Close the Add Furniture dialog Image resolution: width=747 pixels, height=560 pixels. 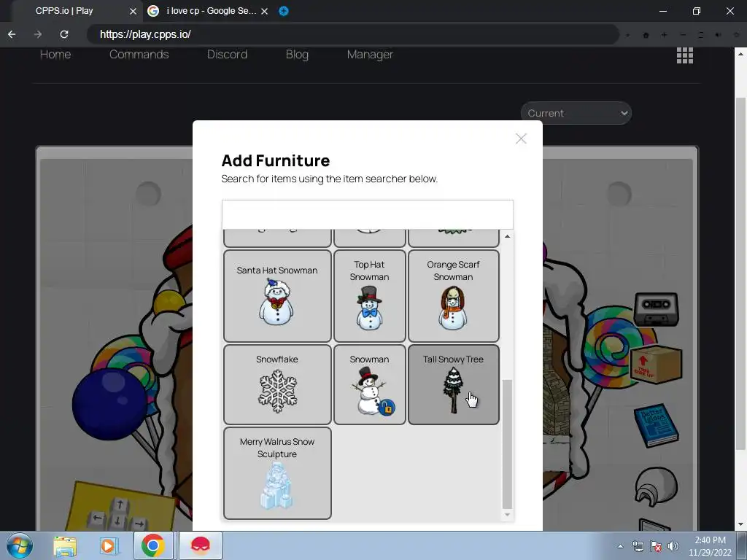coord(521,139)
